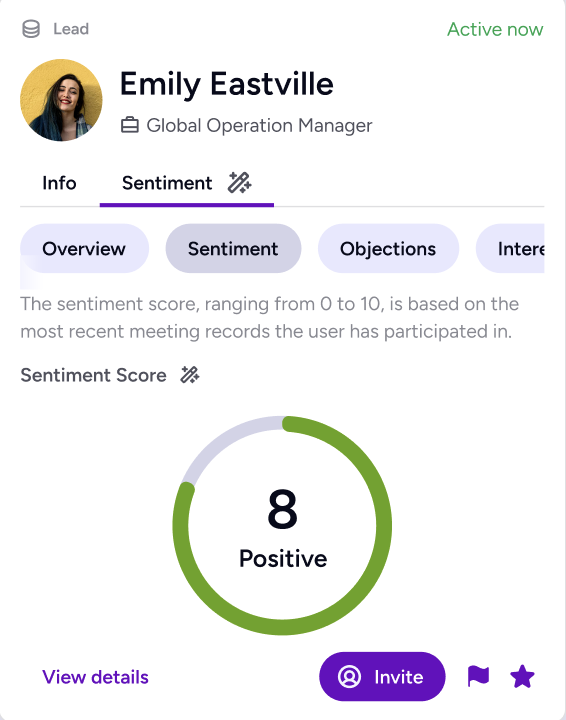
Task: Switch to the Info tab
Action: pos(59,183)
